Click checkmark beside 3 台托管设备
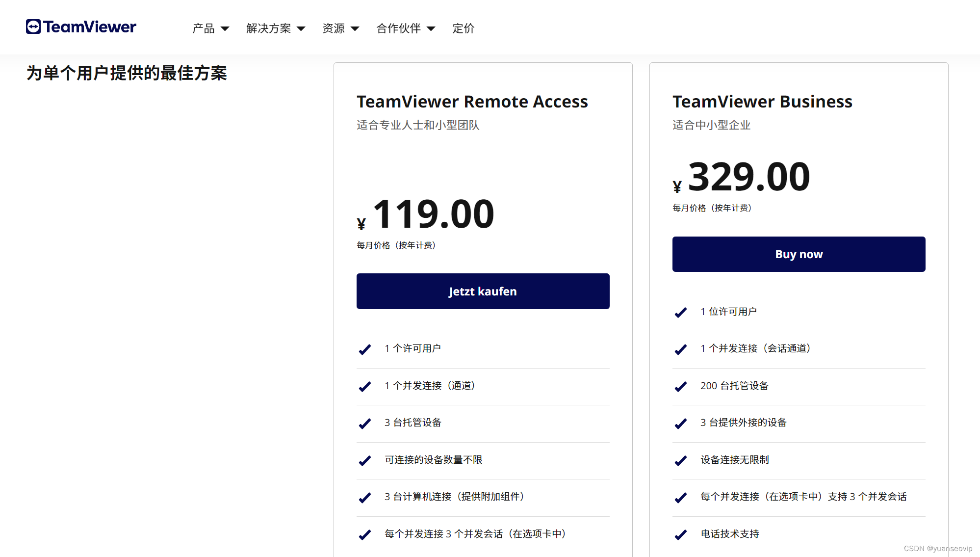This screenshot has height=557, width=980. [364, 424]
